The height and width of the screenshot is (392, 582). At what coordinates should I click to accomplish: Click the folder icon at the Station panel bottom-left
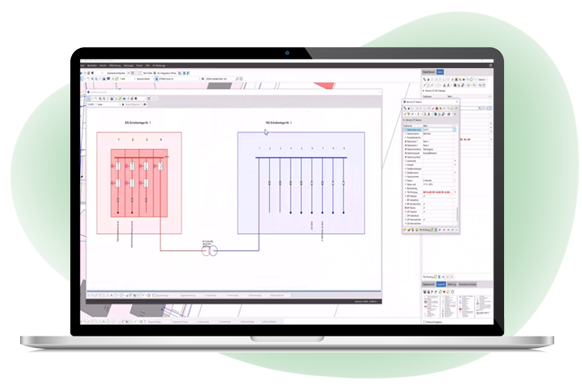click(x=405, y=230)
